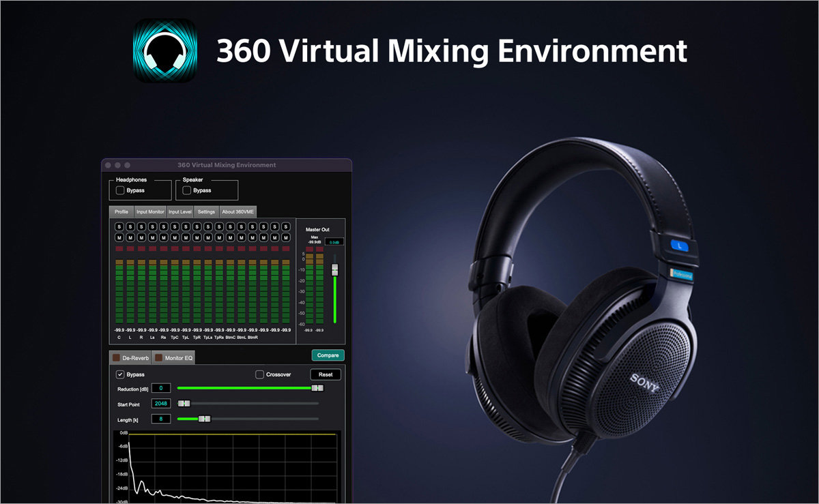Open the Settings tab
The image size is (819, 504).
tap(206, 212)
